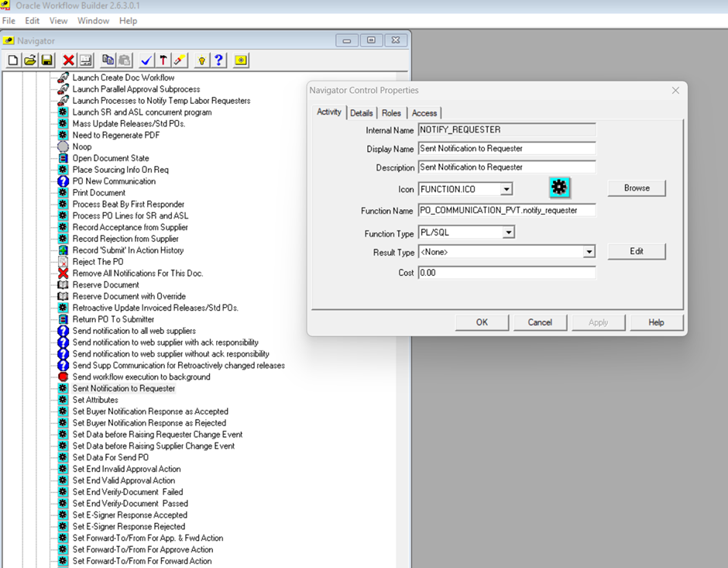This screenshot has width=728, height=568.
Task: Select 'Need to Regenerate PDF' tree item
Action: point(115,135)
